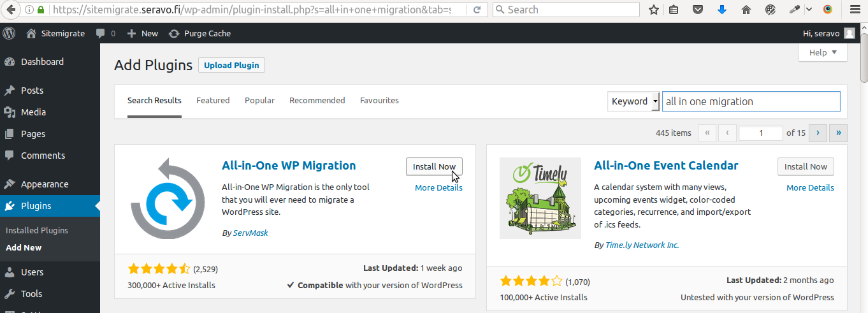Install All-in-One WP Migration now
The width and height of the screenshot is (868, 313).
pos(434,166)
